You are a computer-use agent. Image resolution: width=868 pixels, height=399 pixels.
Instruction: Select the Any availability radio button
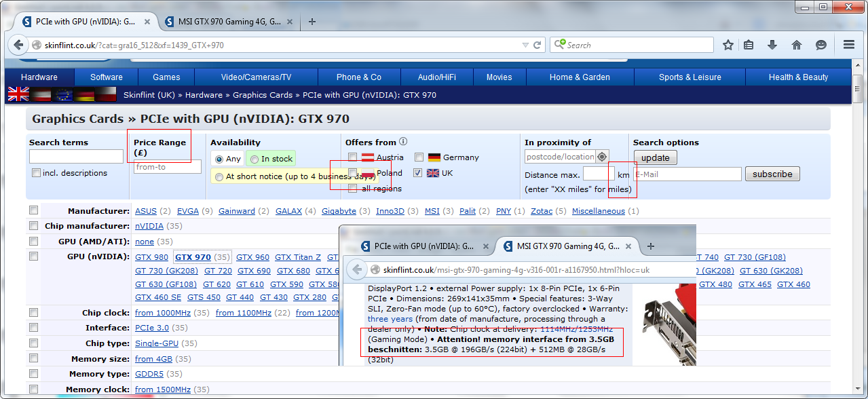coord(219,159)
